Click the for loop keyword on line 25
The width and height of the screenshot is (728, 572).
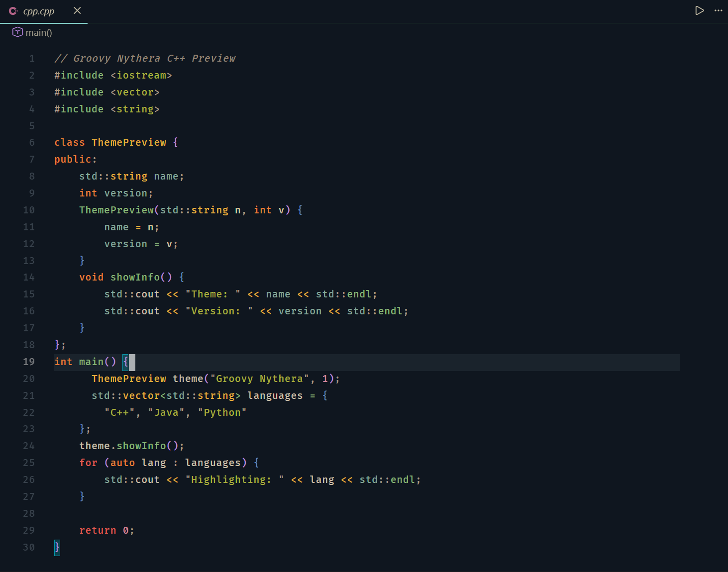click(x=88, y=463)
